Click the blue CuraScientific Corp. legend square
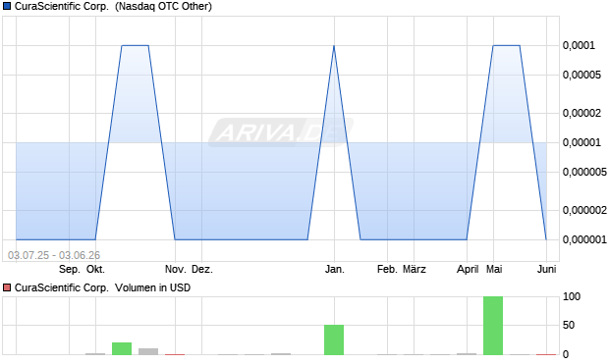This screenshot has width=609, height=364. 7,6
